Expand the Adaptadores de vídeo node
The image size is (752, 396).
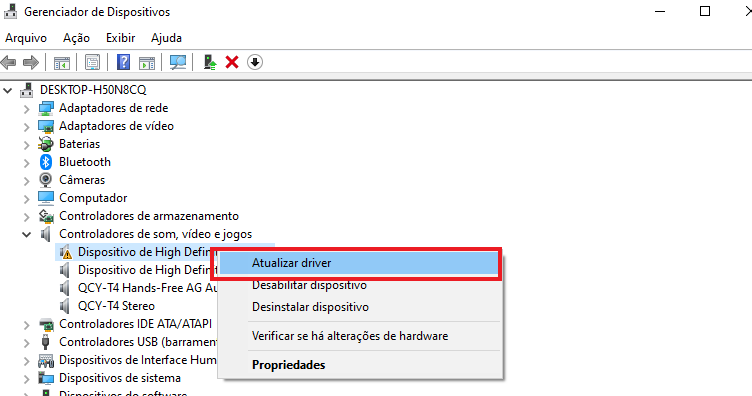coord(26,127)
